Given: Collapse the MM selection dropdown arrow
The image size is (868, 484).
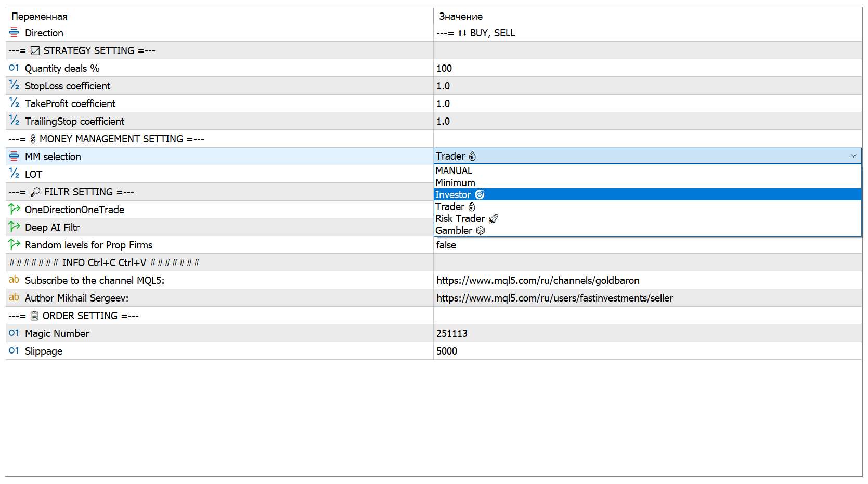Looking at the screenshot, I should (x=853, y=156).
